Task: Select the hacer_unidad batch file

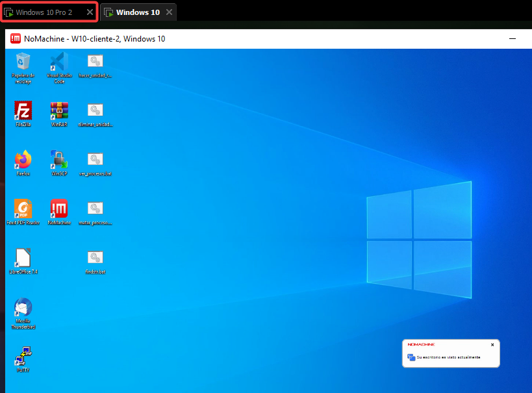Action: (x=95, y=62)
